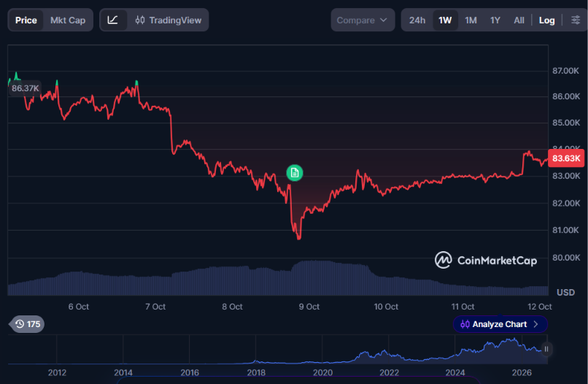Click the 7 Oct date label

155,307
